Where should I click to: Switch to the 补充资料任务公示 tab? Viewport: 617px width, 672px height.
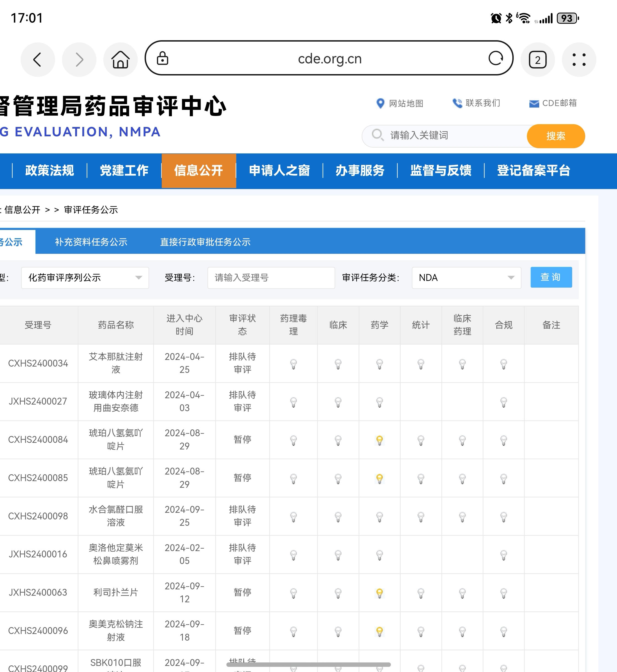(91, 242)
